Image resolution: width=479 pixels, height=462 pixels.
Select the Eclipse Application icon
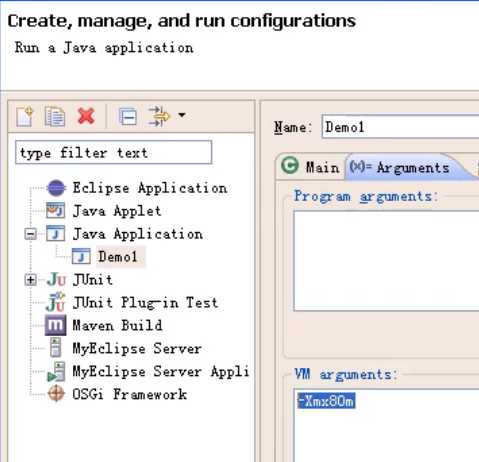[56, 188]
